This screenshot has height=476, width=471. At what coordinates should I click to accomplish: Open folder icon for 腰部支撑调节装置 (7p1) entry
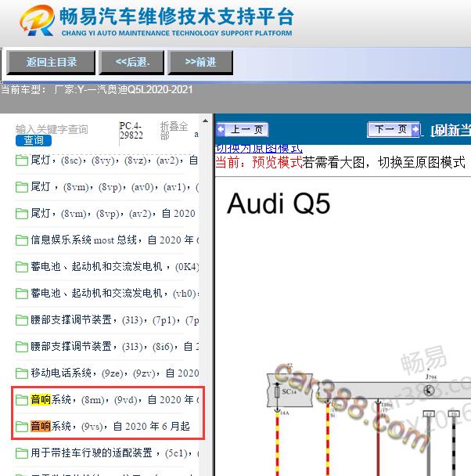(22, 320)
